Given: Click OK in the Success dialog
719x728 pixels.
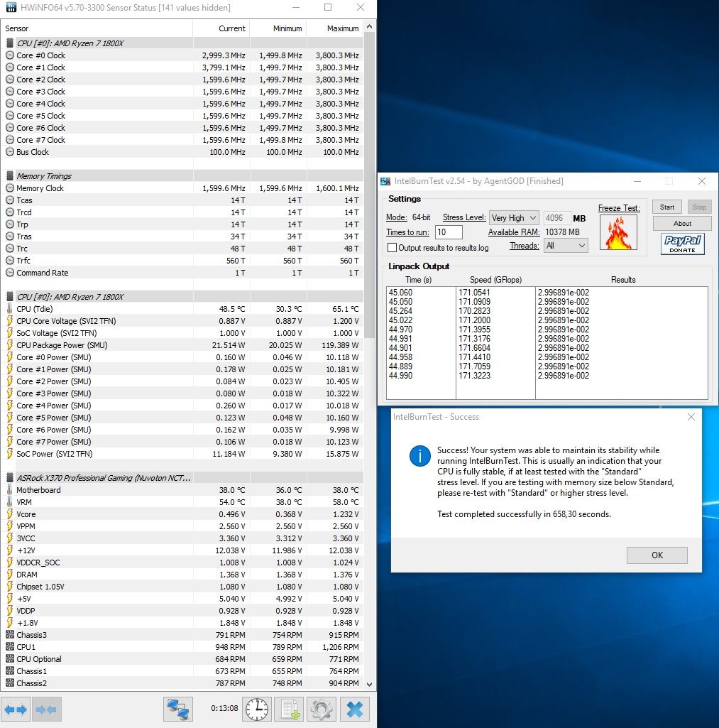Looking at the screenshot, I should pyautogui.click(x=657, y=555).
